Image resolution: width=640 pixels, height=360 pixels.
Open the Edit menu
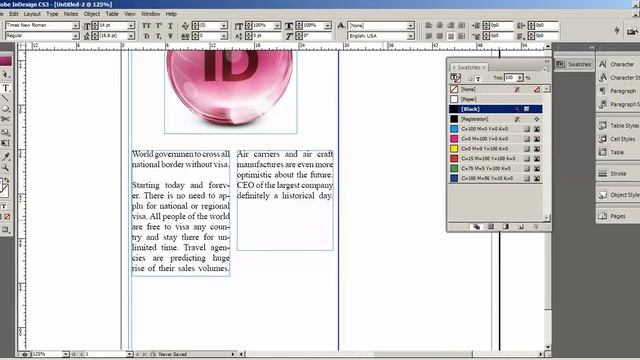pos(13,14)
